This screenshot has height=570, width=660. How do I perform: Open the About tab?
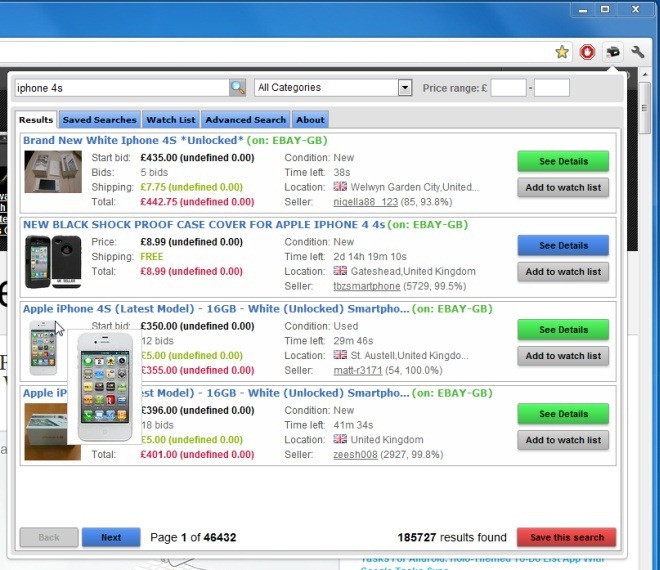[x=310, y=120]
